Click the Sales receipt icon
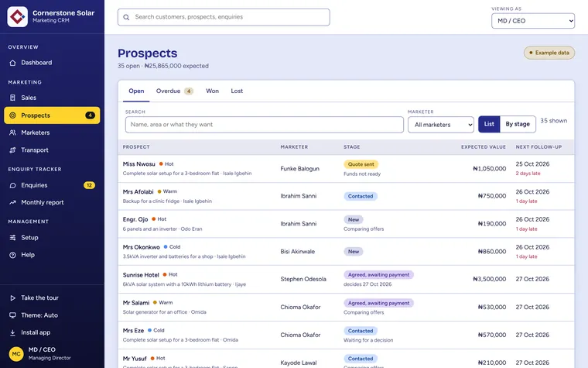This screenshot has height=368, width=588. 12,98
